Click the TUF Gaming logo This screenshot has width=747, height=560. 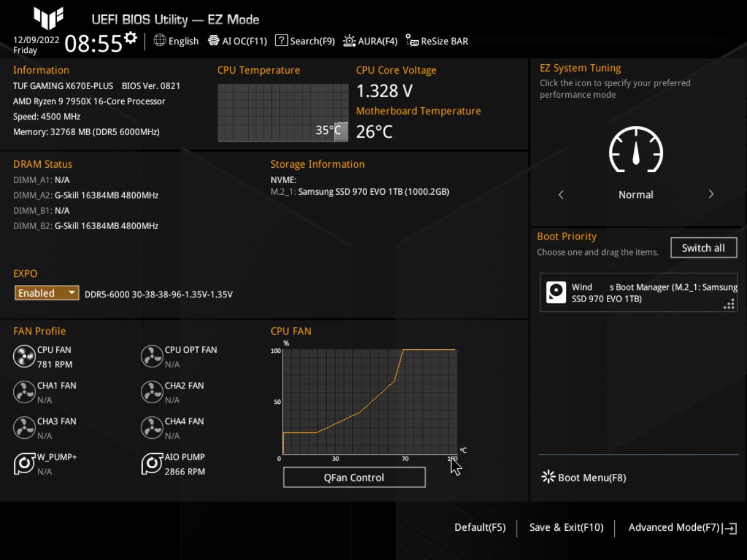(x=48, y=18)
